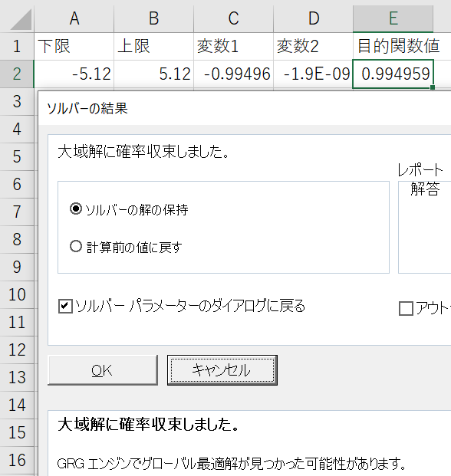Click cell A2 containing -5.12
Screen dimensions: 451x476
click(74, 74)
